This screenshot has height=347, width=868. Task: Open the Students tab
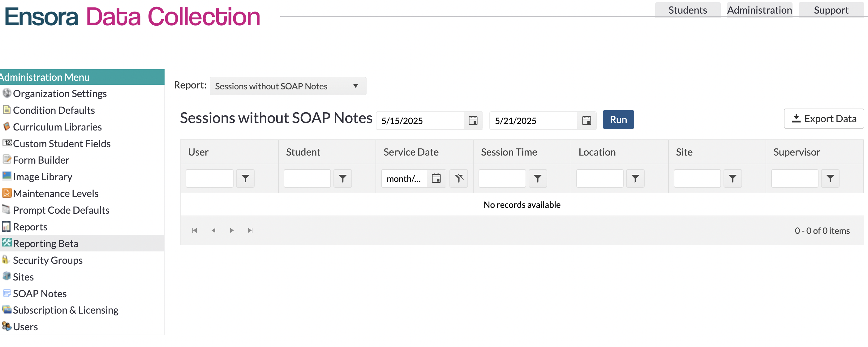click(687, 10)
